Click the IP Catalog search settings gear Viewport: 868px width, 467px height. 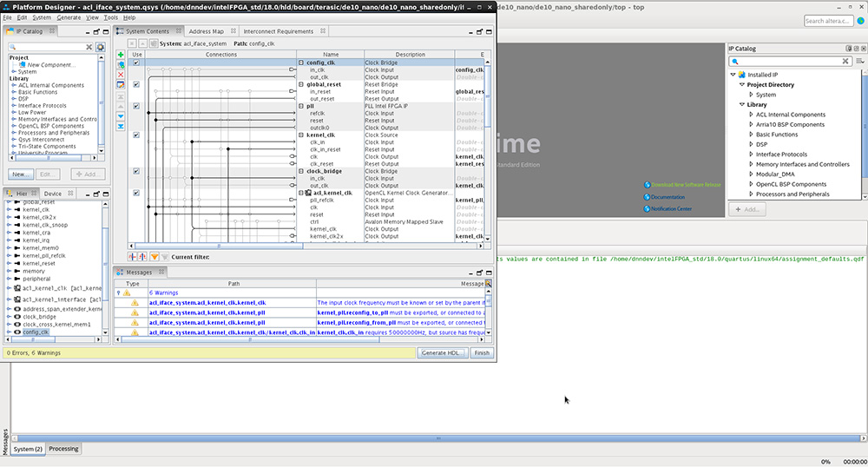[x=100, y=47]
